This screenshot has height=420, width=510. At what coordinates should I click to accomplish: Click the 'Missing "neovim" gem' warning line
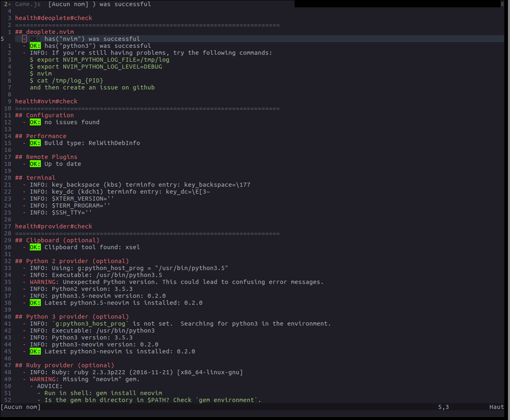click(81, 379)
